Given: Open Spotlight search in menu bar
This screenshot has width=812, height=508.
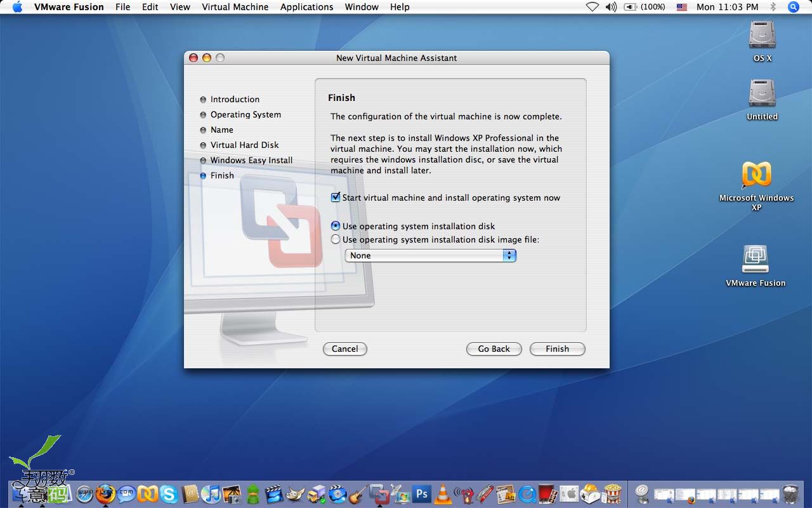Looking at the screenshot, I should click(794, 7).
